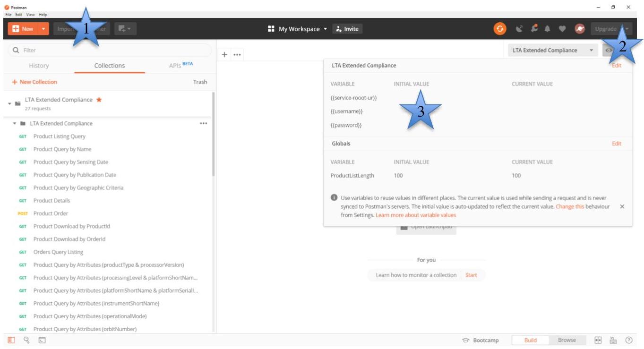Open settings via the wrench icon
This screenshot has width=644, height=349.
click(x=534, y=29)
